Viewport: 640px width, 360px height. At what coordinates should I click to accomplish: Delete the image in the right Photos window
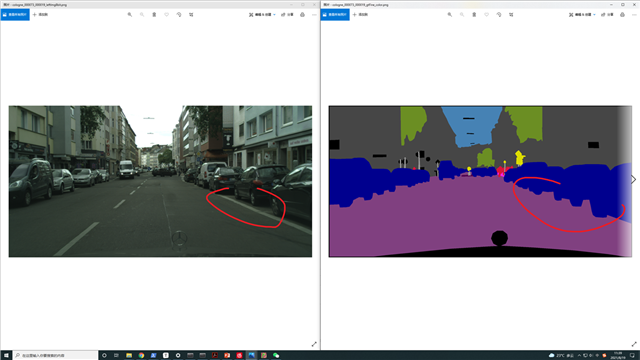click(474, 15)
